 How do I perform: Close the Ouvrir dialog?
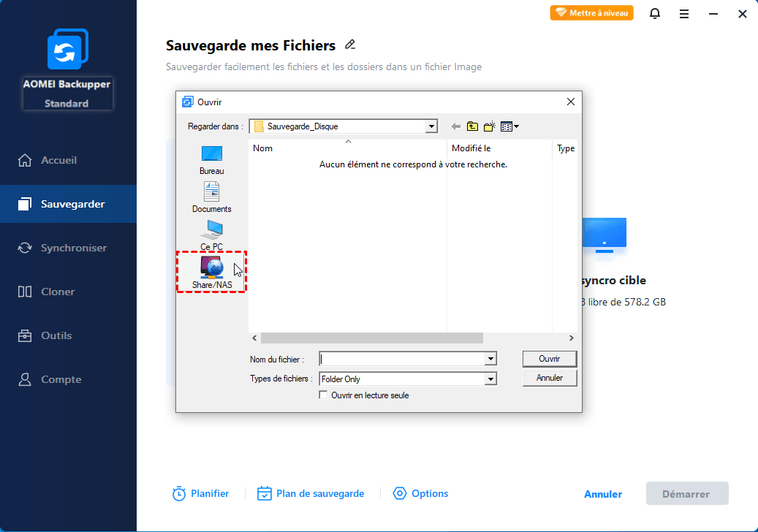(570, 102)
